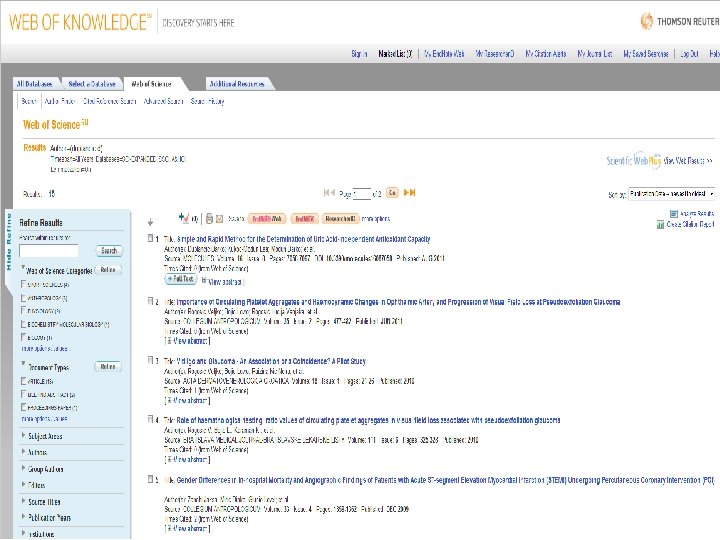This screenshot has height=540, width=720.
Task: Click the page number input field
Action: point(362,194)
